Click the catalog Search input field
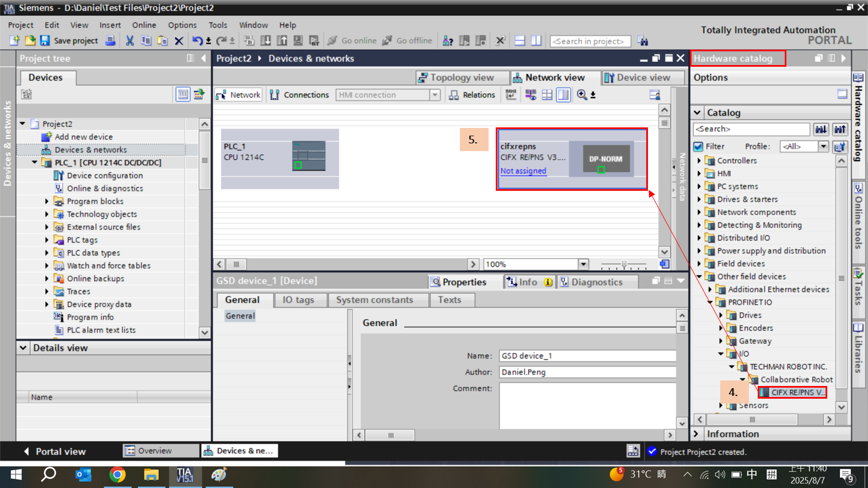868x488 pixels. [751, 129]
